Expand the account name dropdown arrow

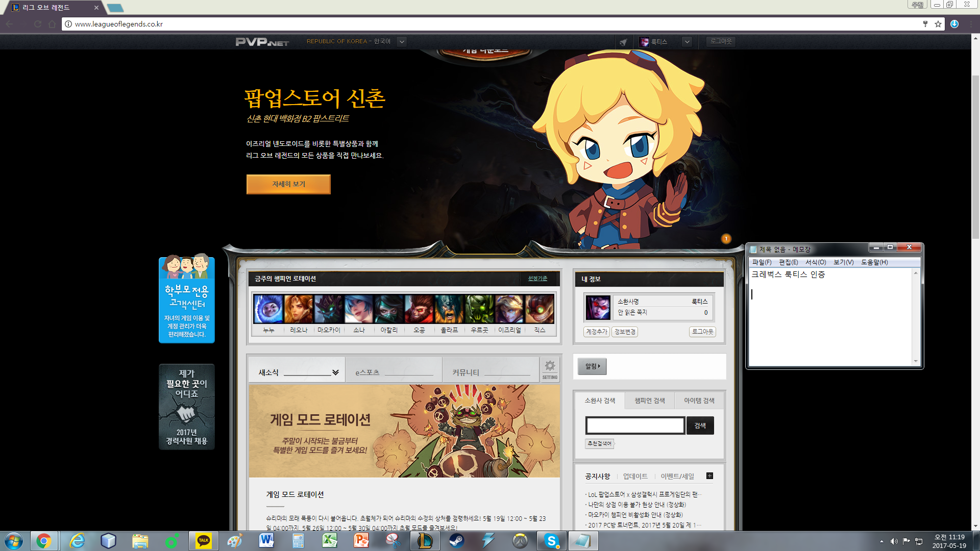coord(687,42)
